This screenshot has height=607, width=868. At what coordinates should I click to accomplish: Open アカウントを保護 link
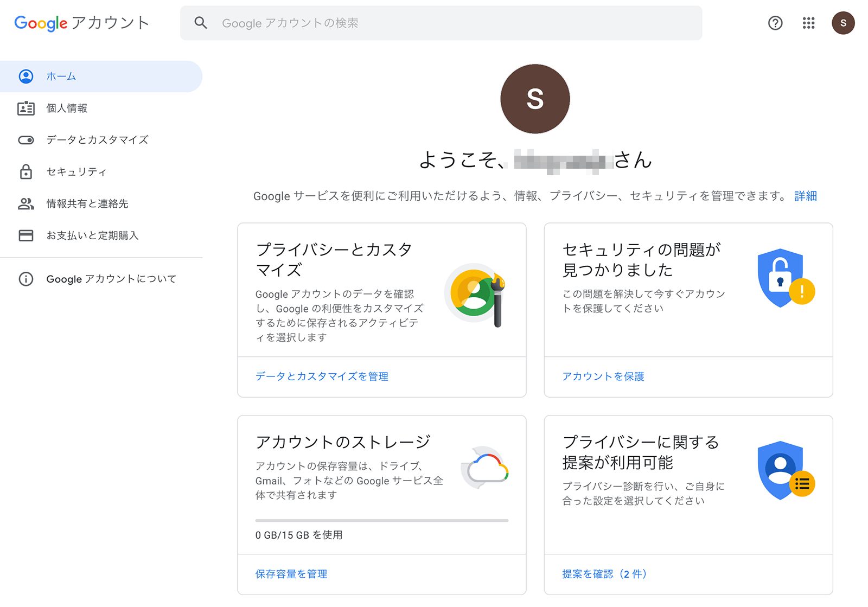[x=603, y=376]
